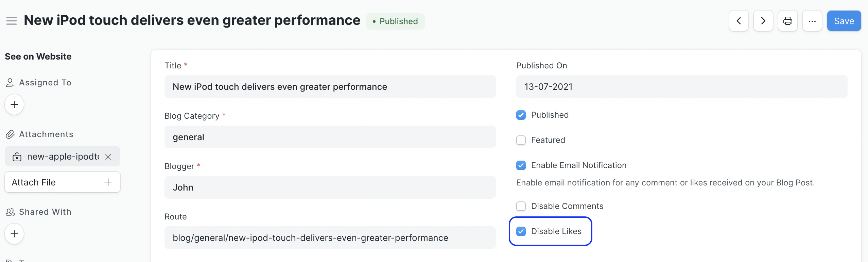Save the blog post
This screenshot has width=868, height=262.
[x=844, y=21]
